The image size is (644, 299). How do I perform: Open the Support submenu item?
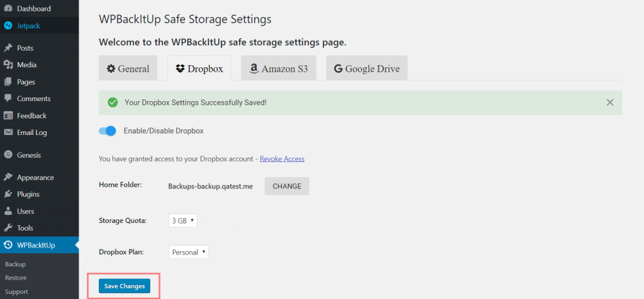(x=17, y=291)
